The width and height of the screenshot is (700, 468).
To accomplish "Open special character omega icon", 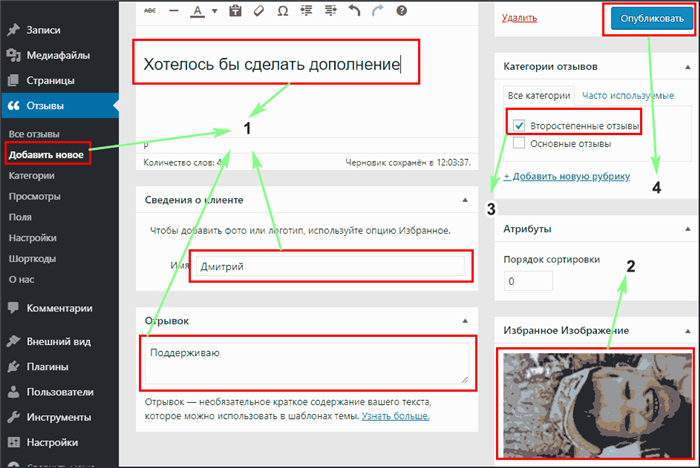I will tap(283, 11).
